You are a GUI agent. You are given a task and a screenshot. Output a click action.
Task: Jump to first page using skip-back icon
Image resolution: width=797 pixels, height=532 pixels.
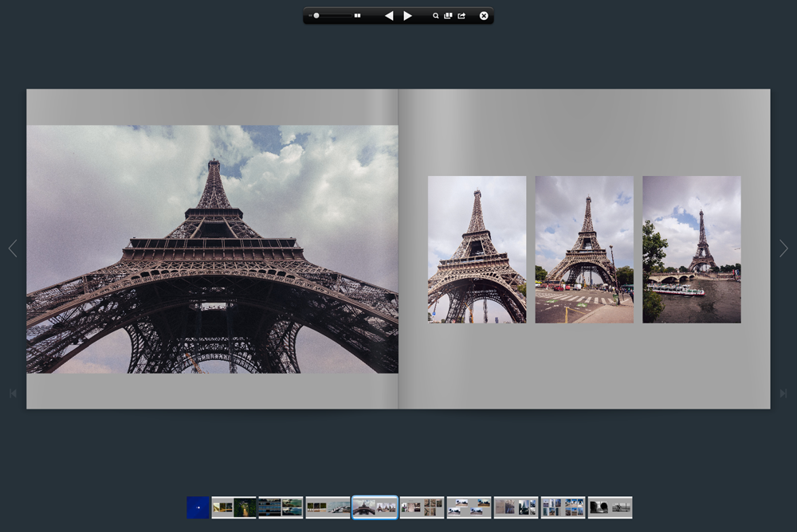click(13, 393)
